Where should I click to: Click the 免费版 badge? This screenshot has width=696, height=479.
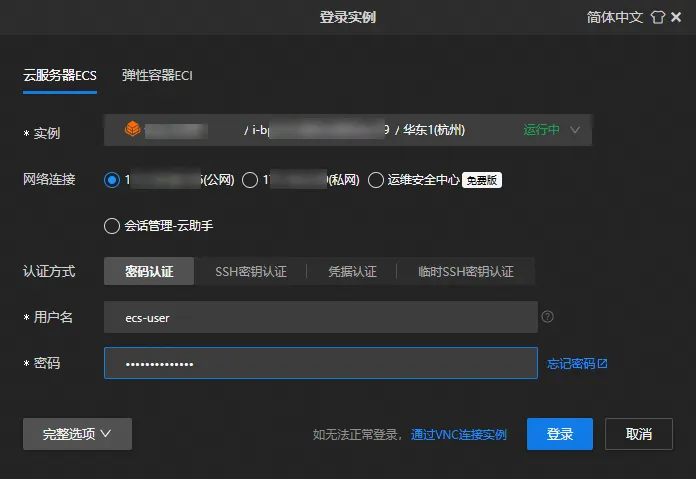click(x=482, y=180)
